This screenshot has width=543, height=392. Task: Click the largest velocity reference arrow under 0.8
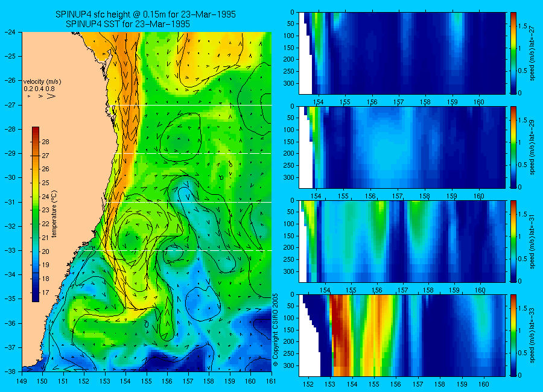coord(51,96)
